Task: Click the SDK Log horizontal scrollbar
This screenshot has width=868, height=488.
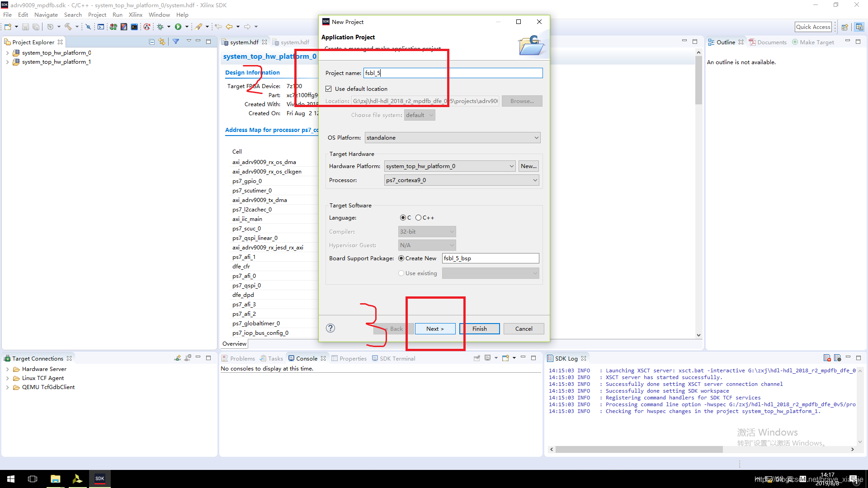Action: 638,450
